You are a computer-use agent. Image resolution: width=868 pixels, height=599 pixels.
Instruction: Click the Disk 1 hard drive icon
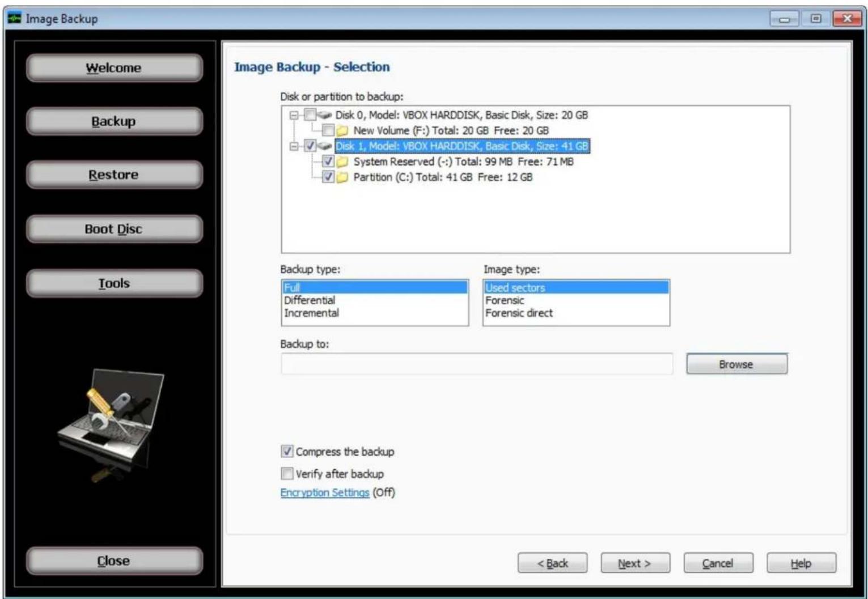pos(325,146)
